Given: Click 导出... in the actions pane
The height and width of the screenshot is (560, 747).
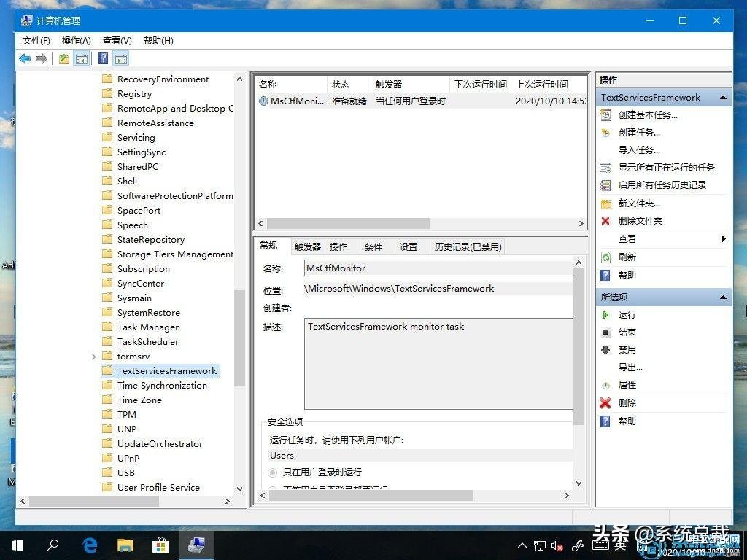Looking at the screenshot, I should 630,367.
